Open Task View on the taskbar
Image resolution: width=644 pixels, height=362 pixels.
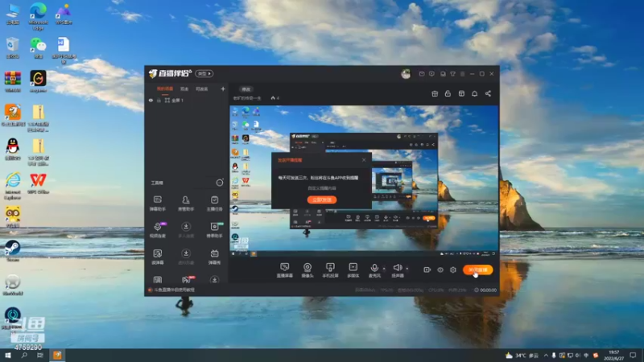(x=39, y=355)
